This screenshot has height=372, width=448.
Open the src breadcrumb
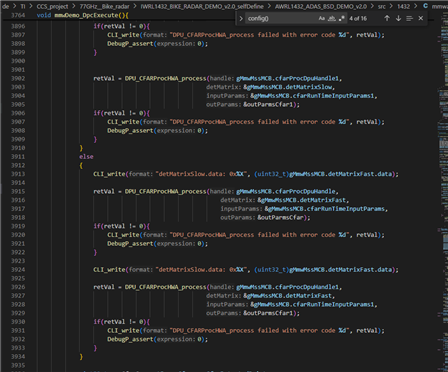pos(382,6)
